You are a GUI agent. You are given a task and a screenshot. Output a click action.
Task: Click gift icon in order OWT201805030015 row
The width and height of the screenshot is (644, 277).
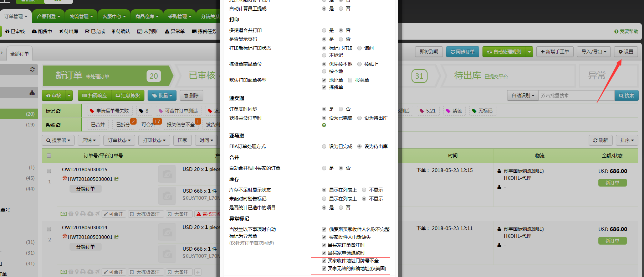(71, 214)
